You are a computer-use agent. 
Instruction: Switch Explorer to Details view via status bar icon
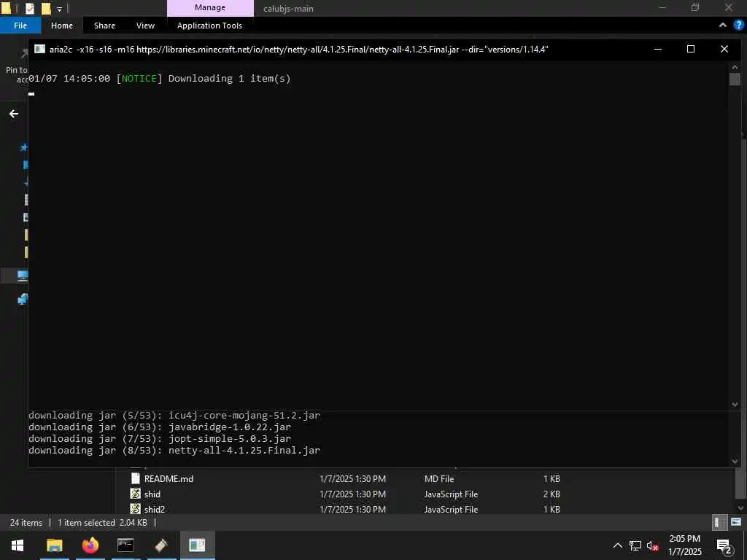(719, 522)
